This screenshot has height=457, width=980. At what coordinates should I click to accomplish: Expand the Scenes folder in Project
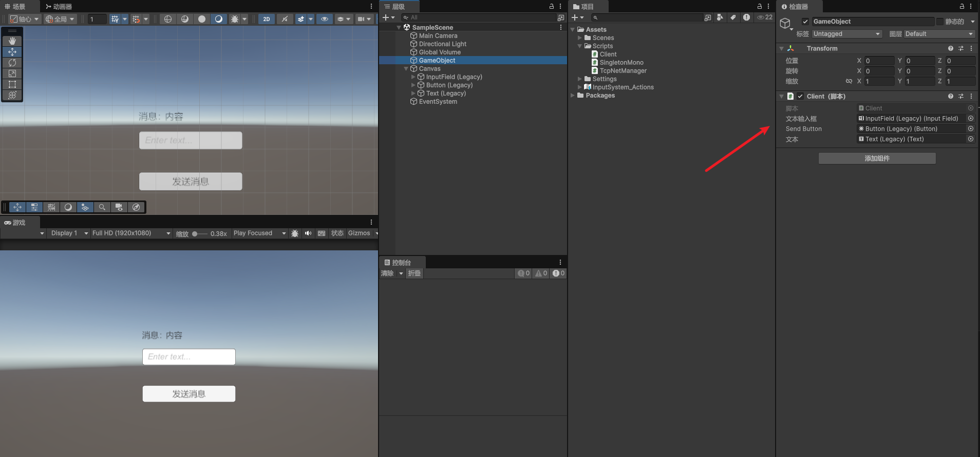[x=580, y=38]
